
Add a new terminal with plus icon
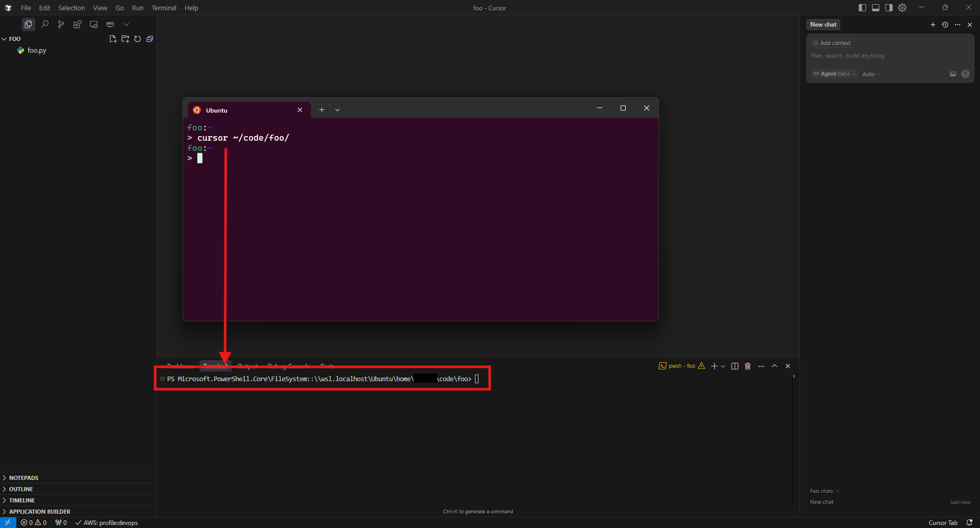[x=714, y=366]
